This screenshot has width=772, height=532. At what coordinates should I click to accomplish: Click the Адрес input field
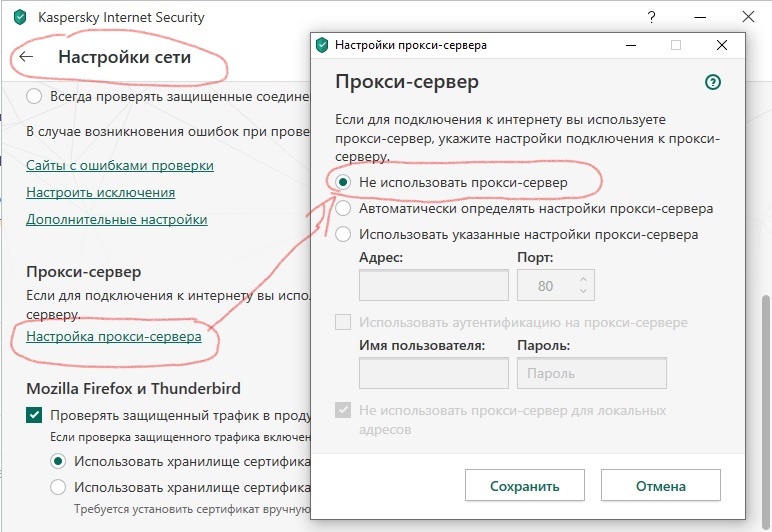click(434, 285)
